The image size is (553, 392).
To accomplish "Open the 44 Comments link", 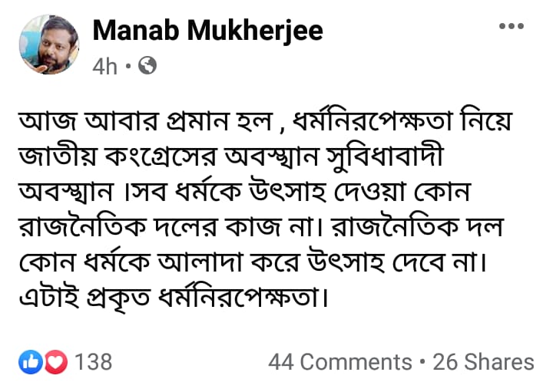I will coord(339,361).
